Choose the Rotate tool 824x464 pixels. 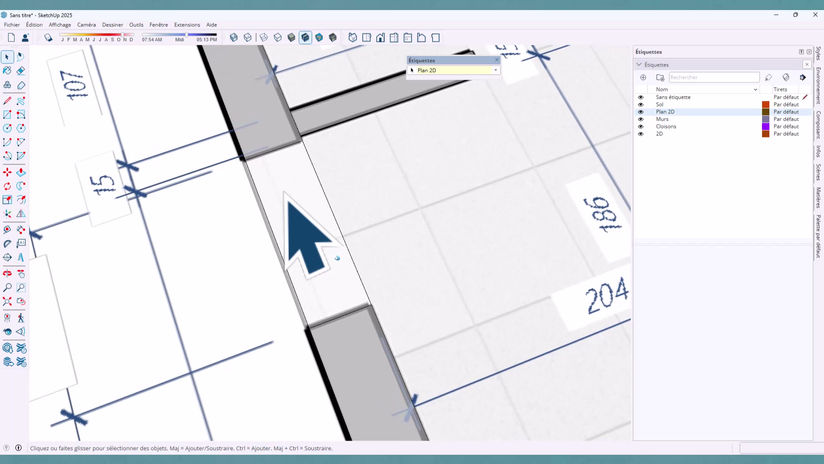[x=7, y=186]
